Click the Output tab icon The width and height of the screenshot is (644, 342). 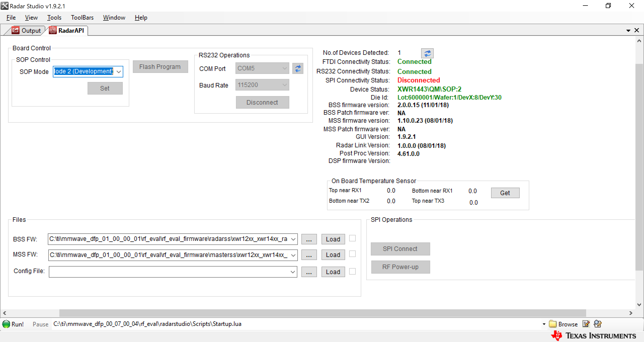point(16,30)
